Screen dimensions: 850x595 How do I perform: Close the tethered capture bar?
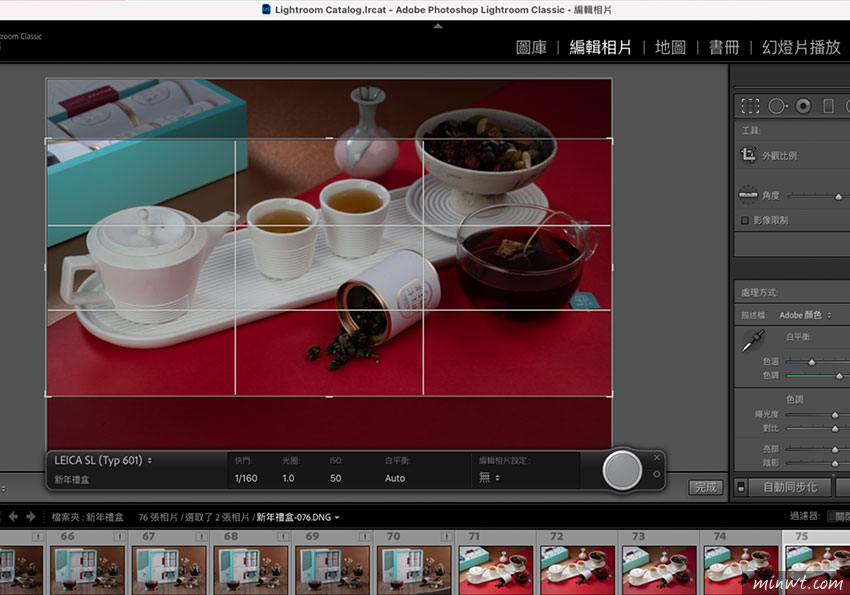pos(656,458)
